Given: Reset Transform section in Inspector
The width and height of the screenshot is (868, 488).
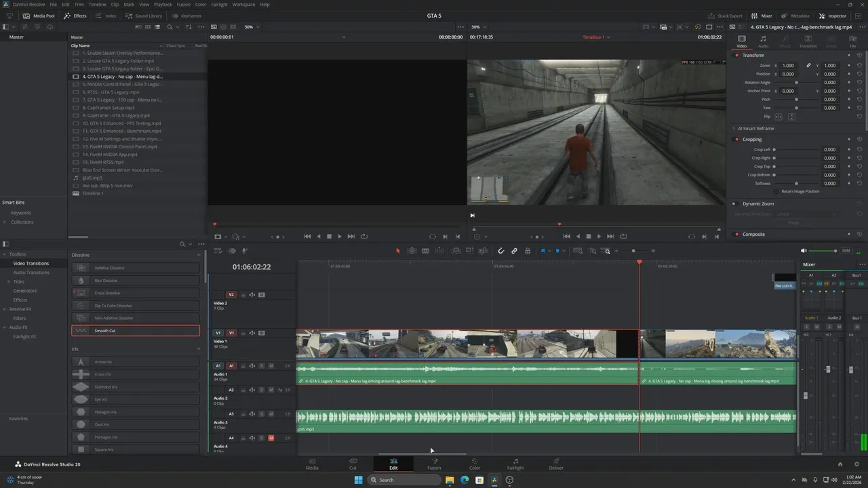Looking at the screenshot, I should coord(859,55).
